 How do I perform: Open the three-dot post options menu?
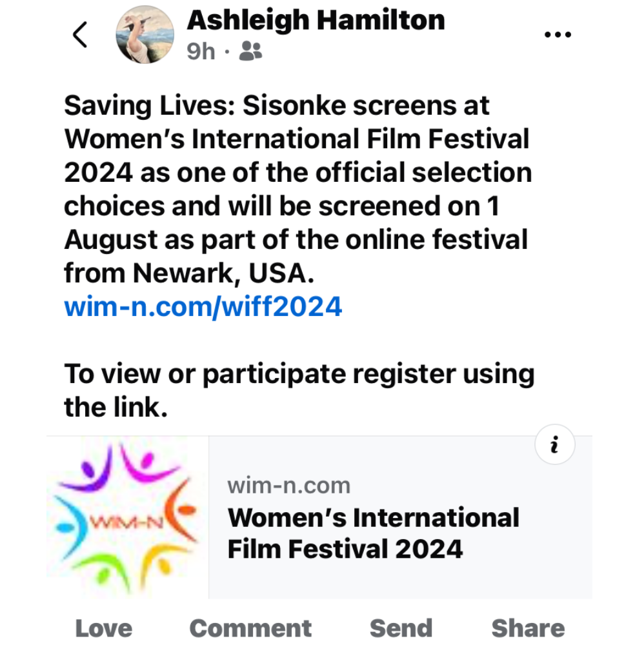tap(558, 35)
